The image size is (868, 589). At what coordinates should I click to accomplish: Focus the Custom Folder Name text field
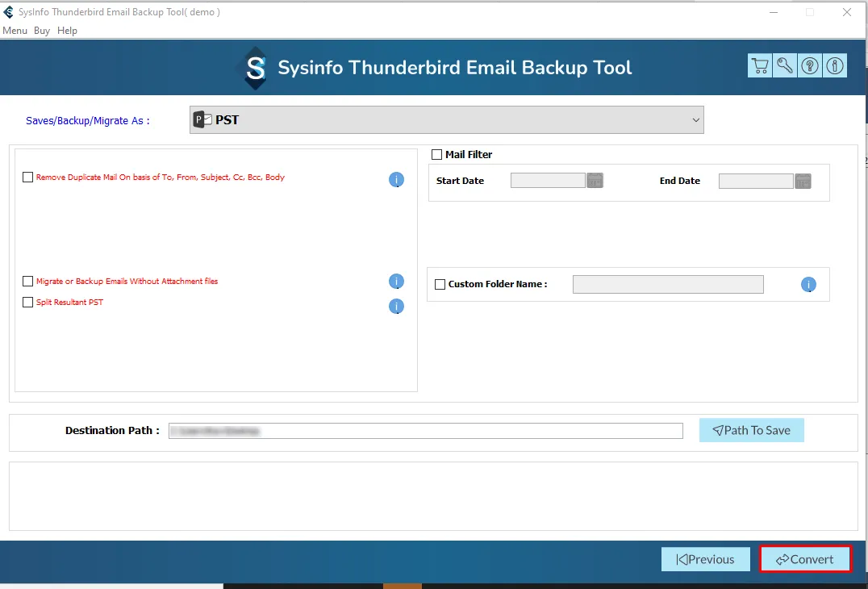coord(668,284)
